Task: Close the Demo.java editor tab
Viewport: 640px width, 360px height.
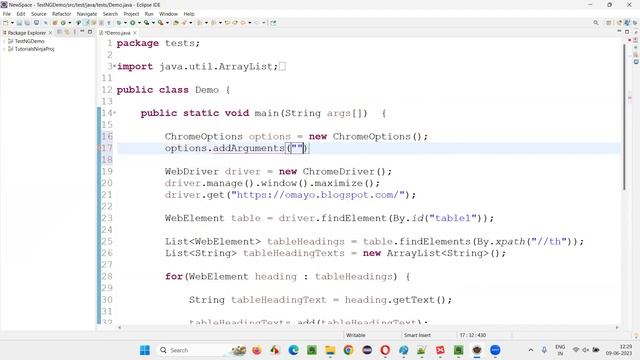Action: click(x=135, y=33)
